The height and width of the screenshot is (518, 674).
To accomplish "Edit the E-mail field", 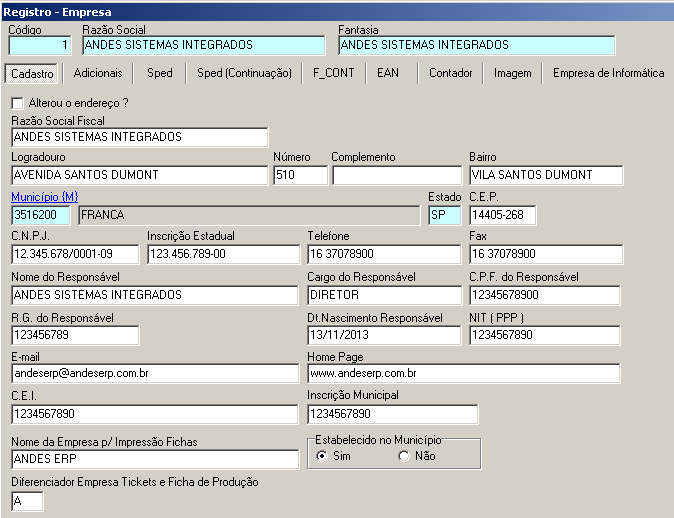I will (x=155, y=373).
